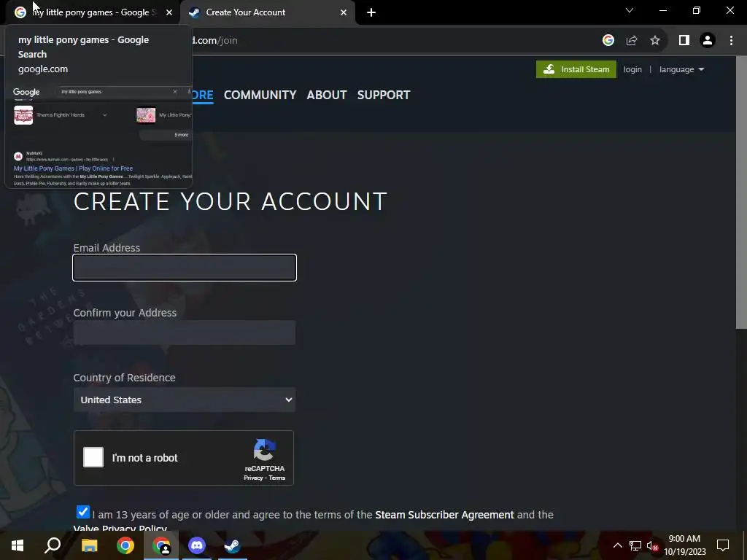The height and width of the screenshot is (560, 747).
Task: Click the network status tray icon
Action: click(635, 545)
